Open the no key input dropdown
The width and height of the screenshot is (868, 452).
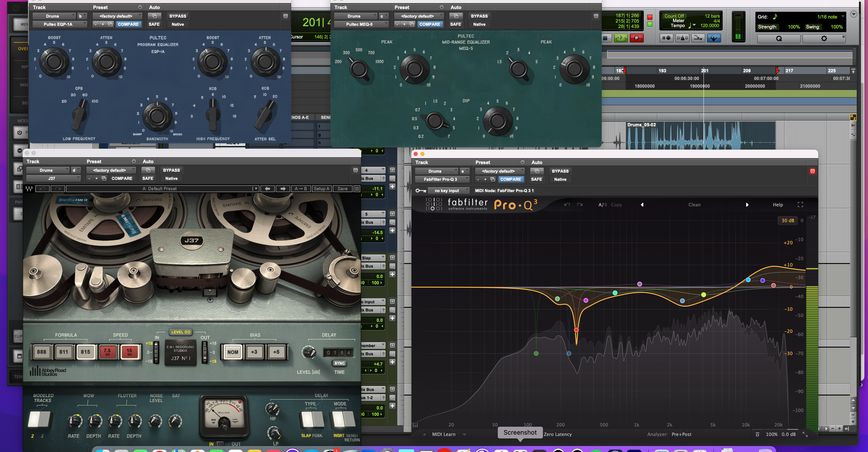pos(448,191)
